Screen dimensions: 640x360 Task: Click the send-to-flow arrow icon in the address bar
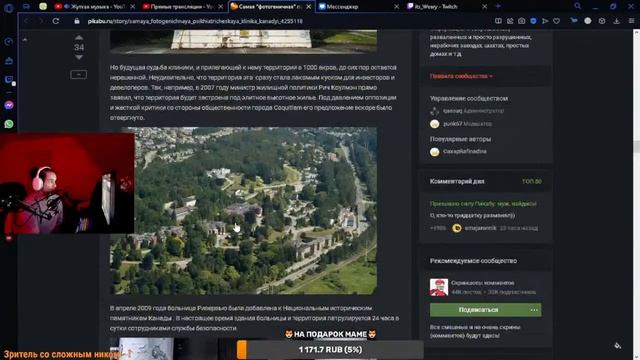(x=545, y=21)
